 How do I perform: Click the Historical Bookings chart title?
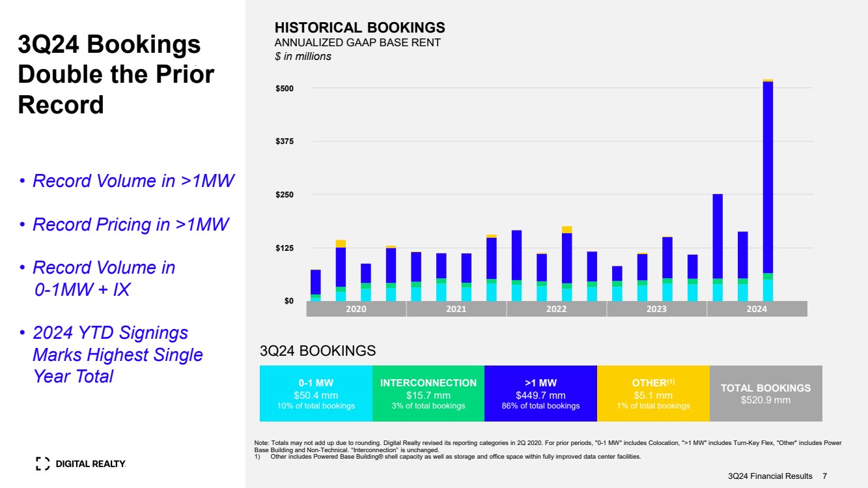[x=359, y=28]
